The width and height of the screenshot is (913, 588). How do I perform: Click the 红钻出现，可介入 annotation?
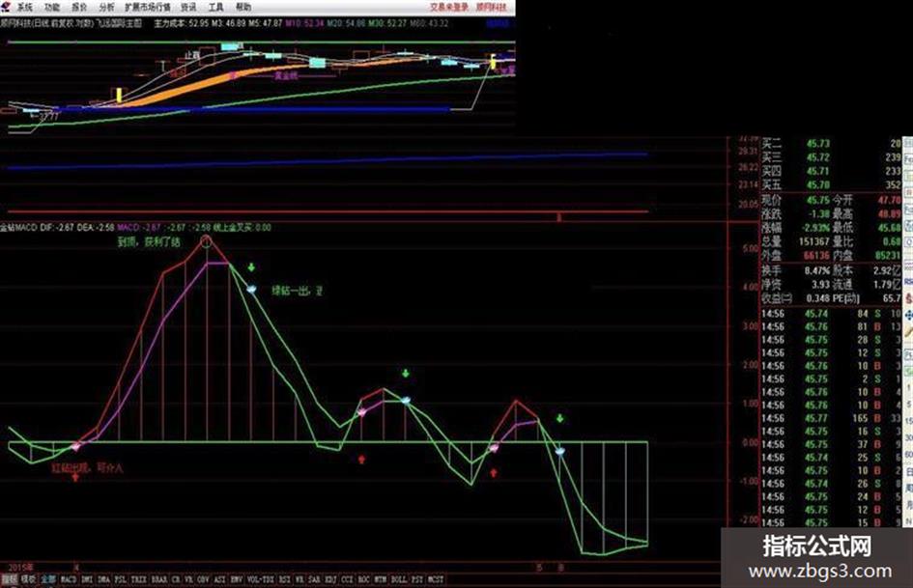87,467
